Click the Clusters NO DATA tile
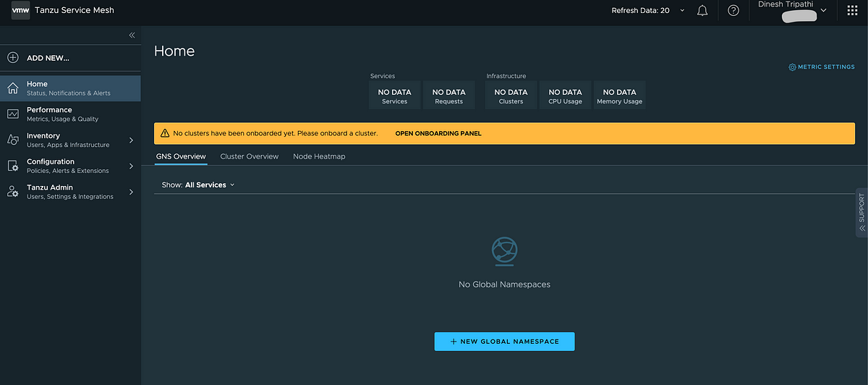The height and width of the screenshot is (385, 868). tap(511, 95)
